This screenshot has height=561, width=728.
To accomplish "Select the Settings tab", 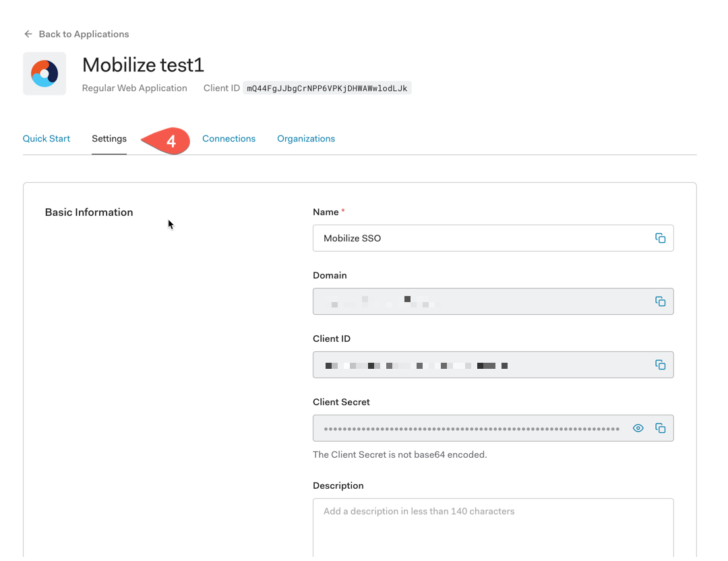I will [x=109, y=138].
